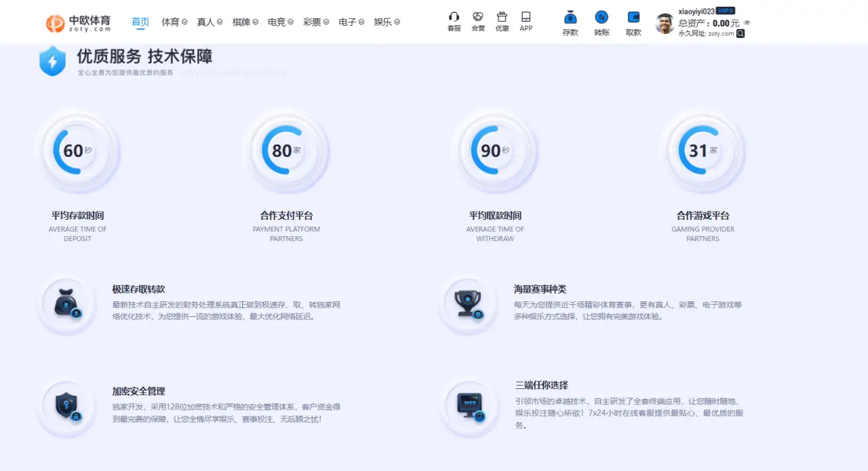
Task: Select the 转账 transfer icon
Action: (601, 19)
